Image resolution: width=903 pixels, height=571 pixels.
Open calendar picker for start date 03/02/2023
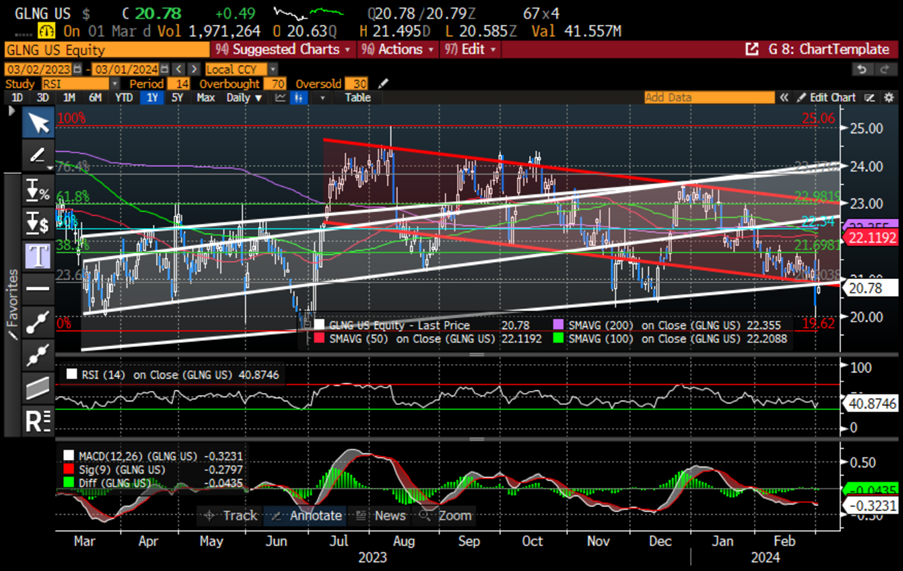[77, 70]
